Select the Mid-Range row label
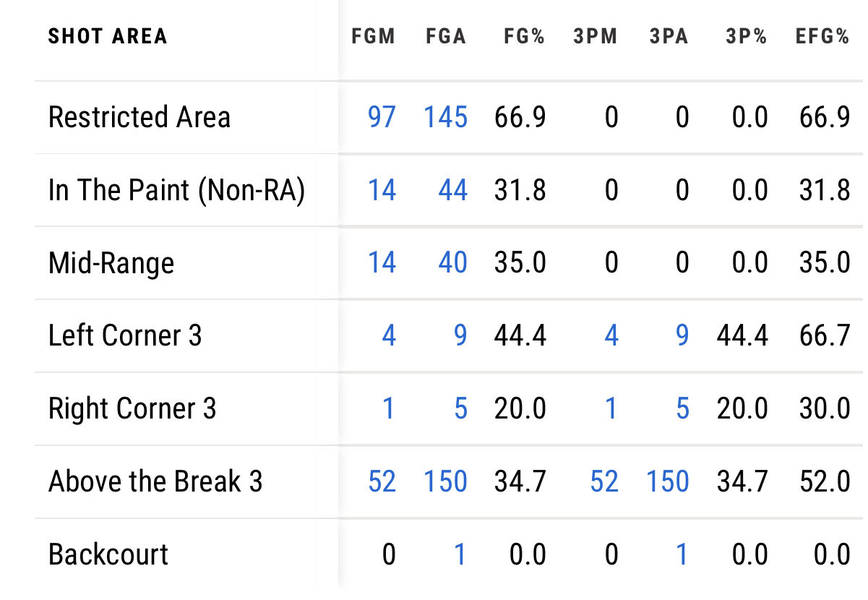 111,263
